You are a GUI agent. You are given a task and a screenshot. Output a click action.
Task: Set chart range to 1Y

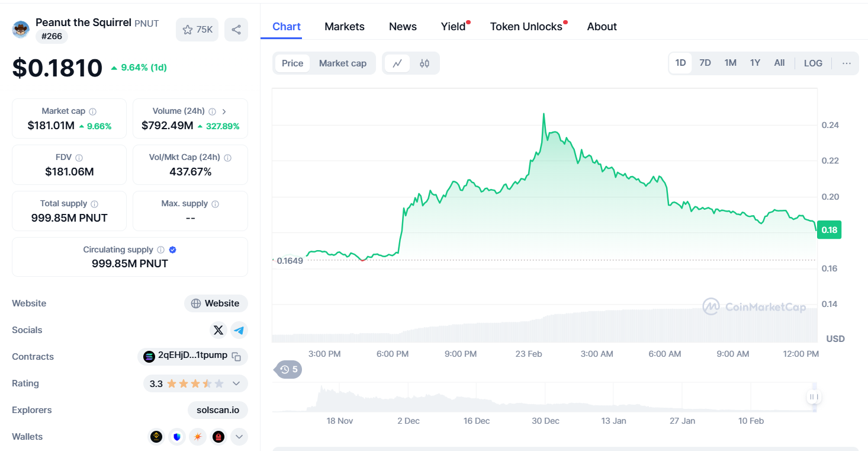755,63
